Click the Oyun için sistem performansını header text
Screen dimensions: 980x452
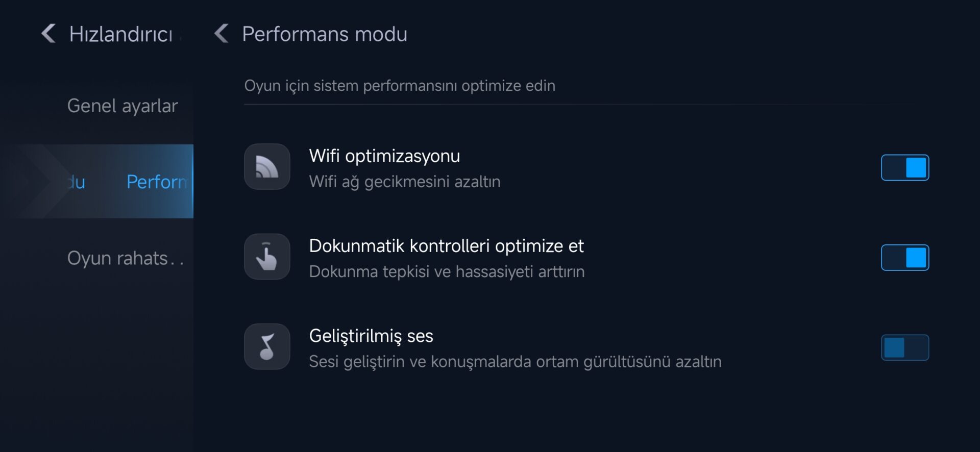(400, 86)
